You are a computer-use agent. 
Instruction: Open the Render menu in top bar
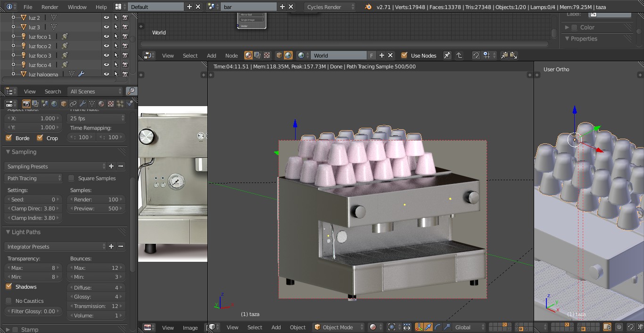[x=50, y=7]
